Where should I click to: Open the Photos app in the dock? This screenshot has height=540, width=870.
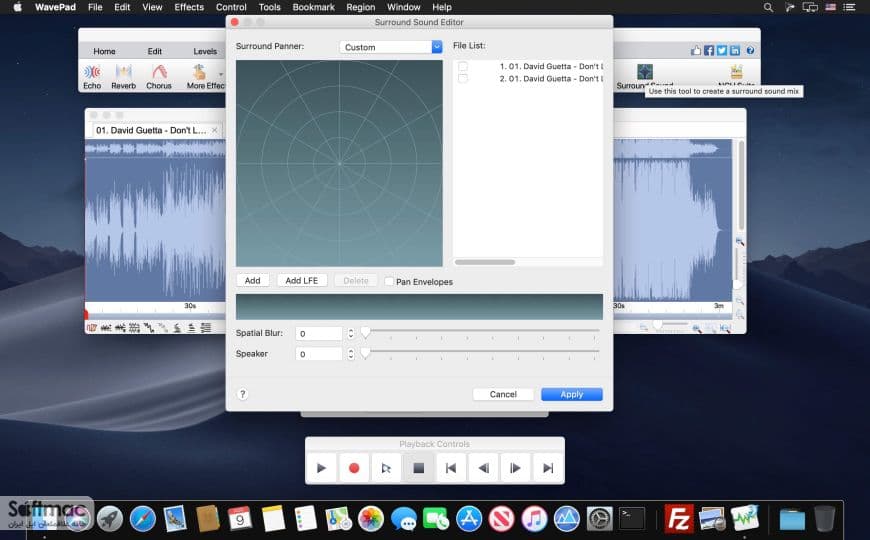[x=371, y=519]
